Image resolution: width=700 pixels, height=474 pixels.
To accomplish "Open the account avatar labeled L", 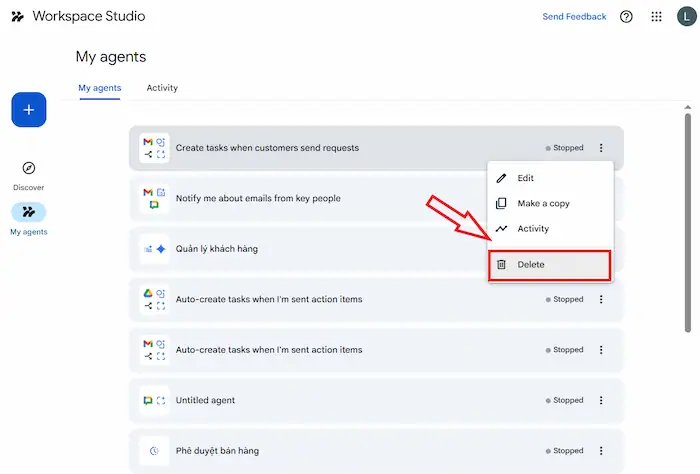I will (684, 17).
